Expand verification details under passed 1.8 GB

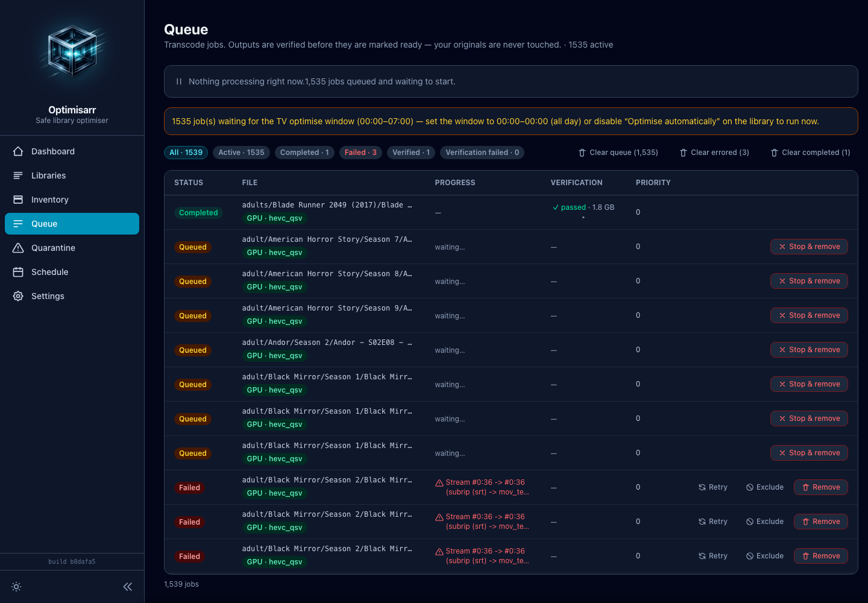tap(583, 217)
